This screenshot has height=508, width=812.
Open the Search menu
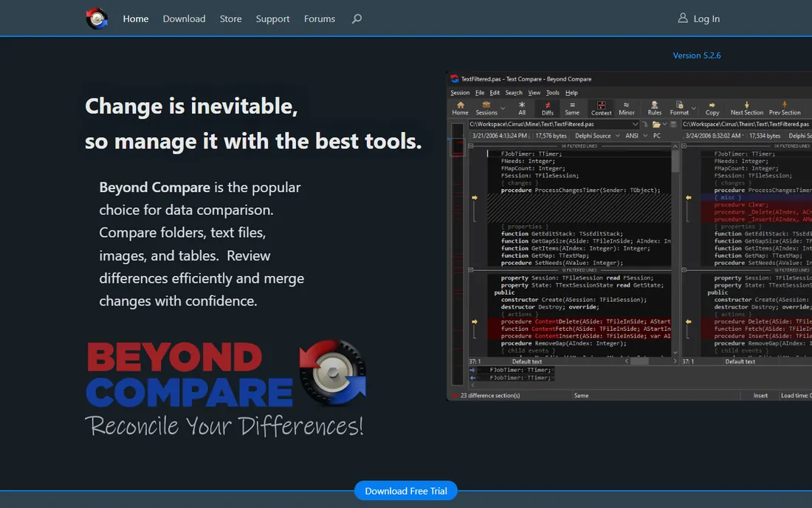[x=514, y=93]
